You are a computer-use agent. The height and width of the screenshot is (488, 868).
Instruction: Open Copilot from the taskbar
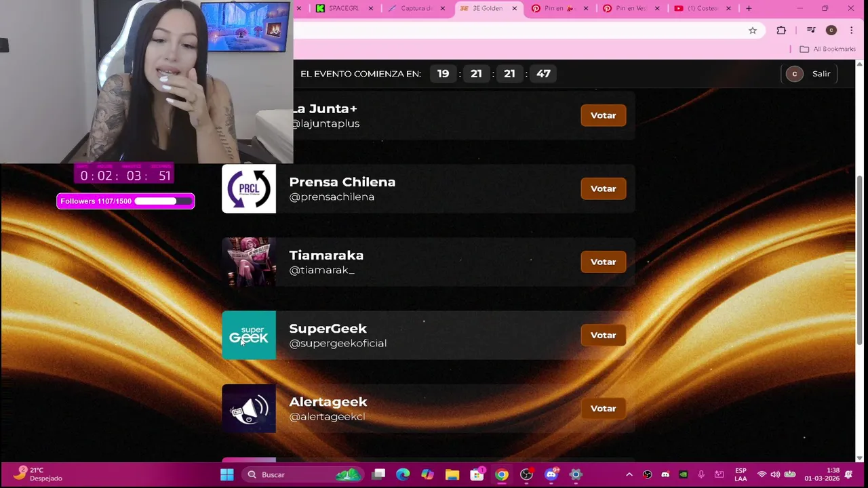[427, 474]
